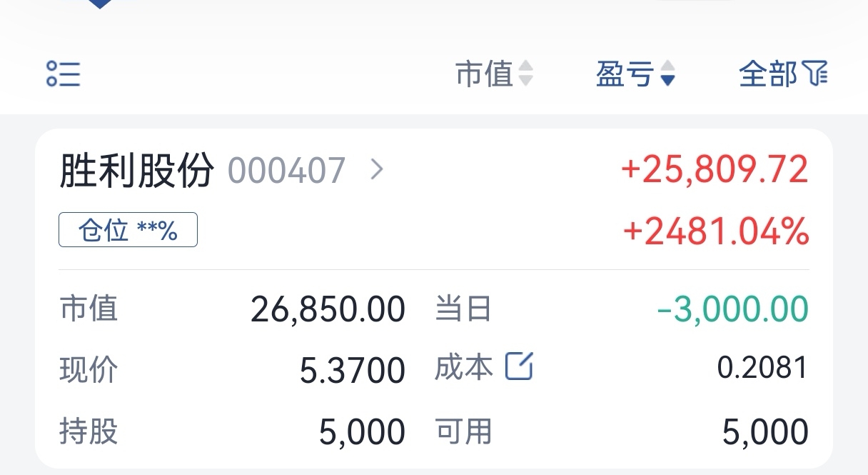
Task: Click the sort arrows beside 市值 header
Action: (525, 73)
